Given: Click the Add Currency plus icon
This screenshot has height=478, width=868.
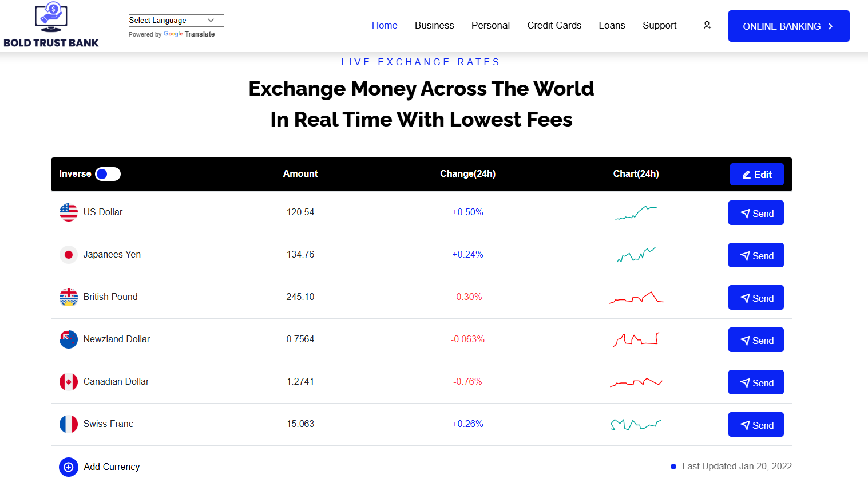Looking at the screenshot, I should (x=69, y=467).
